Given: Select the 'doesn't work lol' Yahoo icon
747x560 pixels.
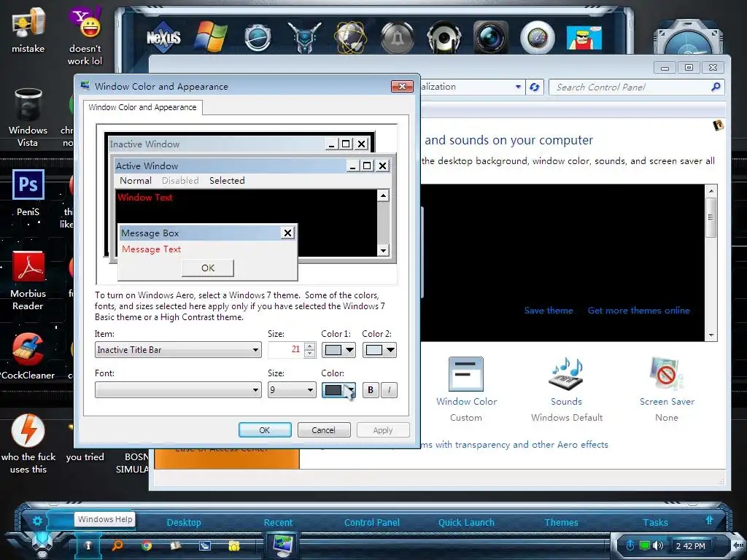Looking at the screenshot, I should pos(85,35).
